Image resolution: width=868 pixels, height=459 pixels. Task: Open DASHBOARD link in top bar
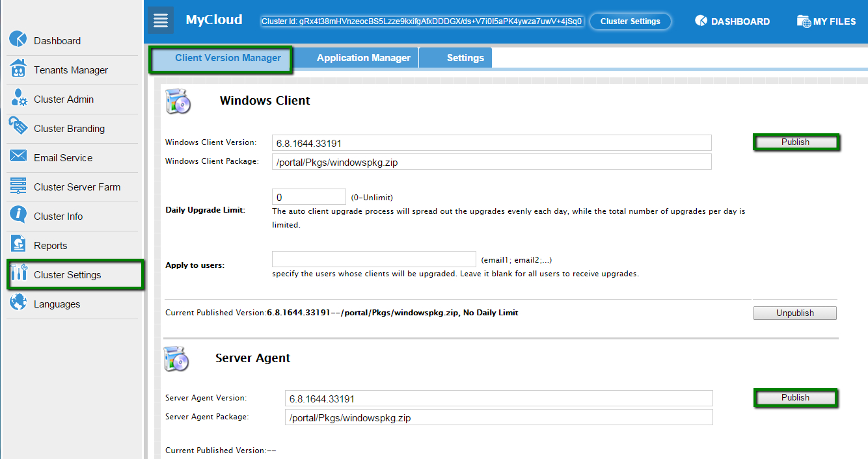pos(740,21)
